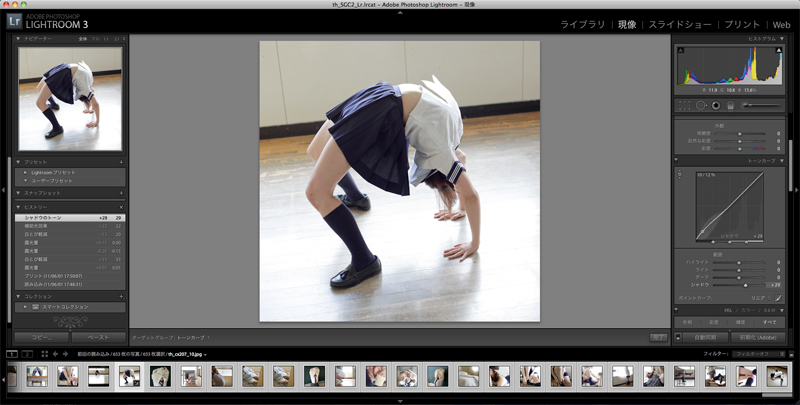This screenshot has width=800, height=405.
Task: Collapse the ヒストリー panel
Action: pos(18,206)
